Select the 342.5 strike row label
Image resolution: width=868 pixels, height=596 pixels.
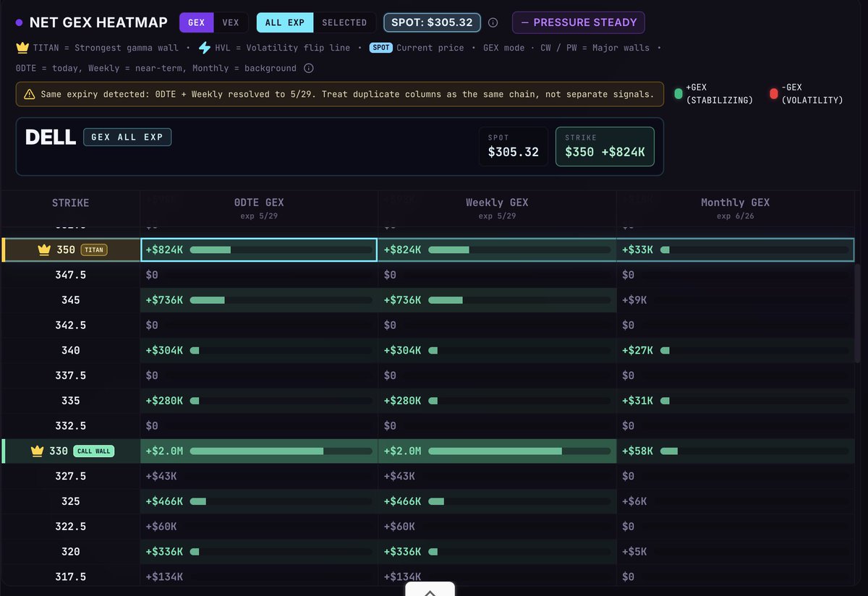point(71,325)
